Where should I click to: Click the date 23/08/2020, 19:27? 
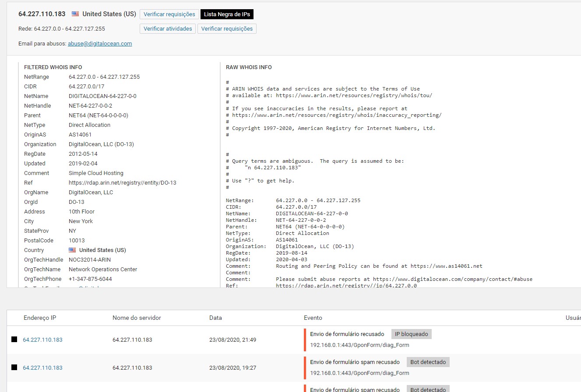tap(232, 368)
